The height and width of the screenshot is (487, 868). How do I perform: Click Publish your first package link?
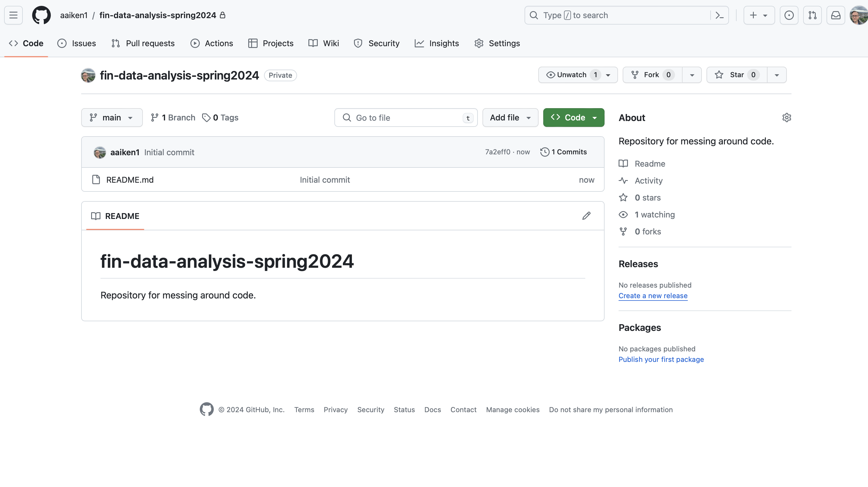tap(661, 359)
